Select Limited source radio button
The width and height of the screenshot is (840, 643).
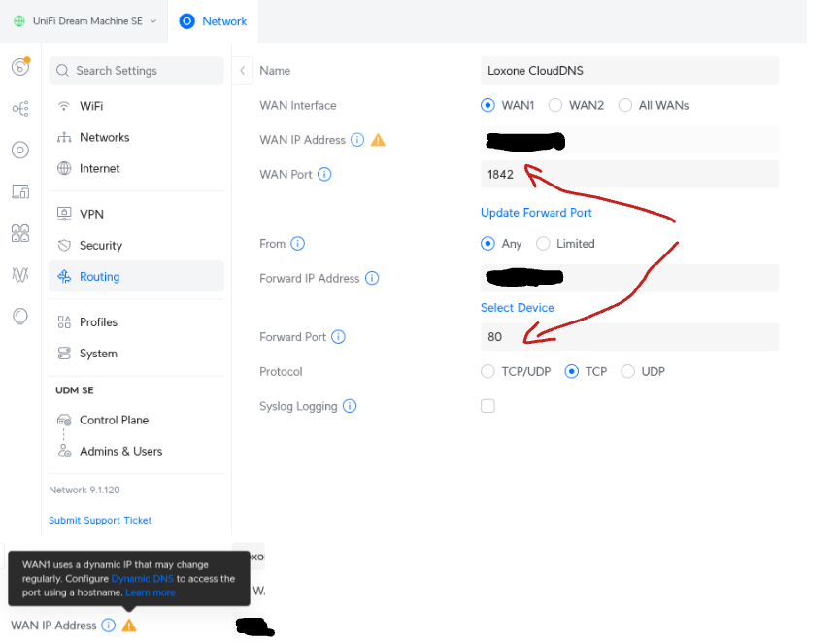click(543, 243)
